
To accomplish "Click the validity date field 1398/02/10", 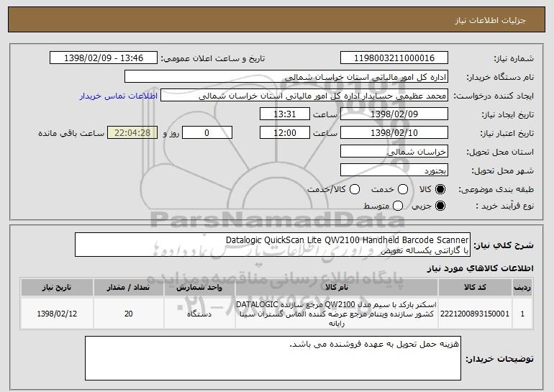I will tap(394, 133).
